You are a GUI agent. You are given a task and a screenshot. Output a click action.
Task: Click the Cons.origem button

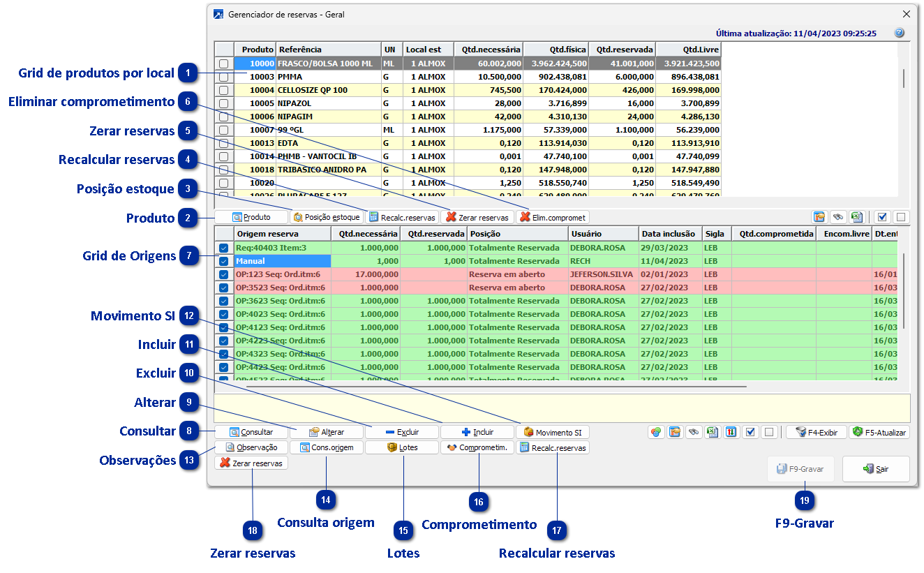327,447
